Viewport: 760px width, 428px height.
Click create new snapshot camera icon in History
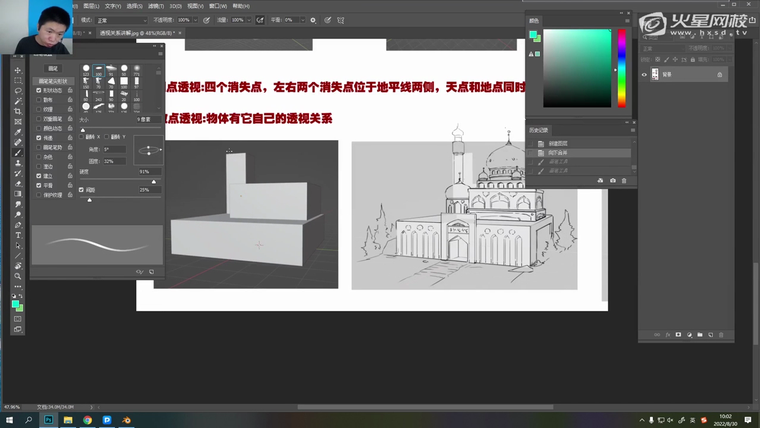(x=612, y=180)
